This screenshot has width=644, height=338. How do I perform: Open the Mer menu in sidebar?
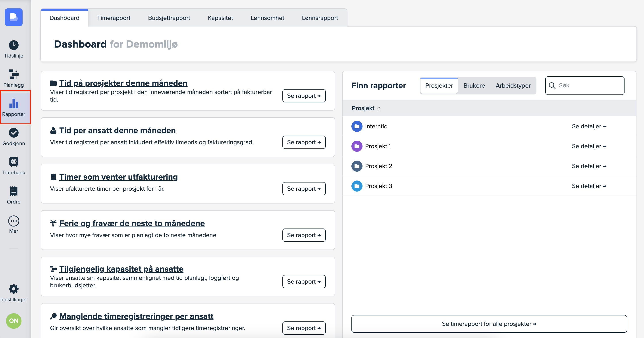coord(13,221)
